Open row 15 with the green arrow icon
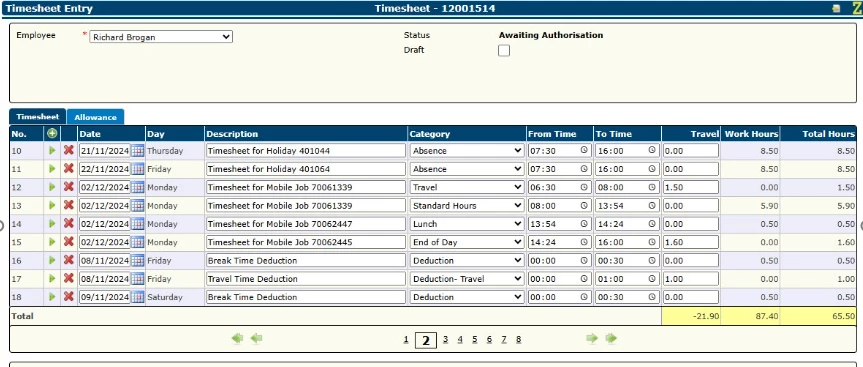This screenshot has width=863, height=367. coord(52,242)
